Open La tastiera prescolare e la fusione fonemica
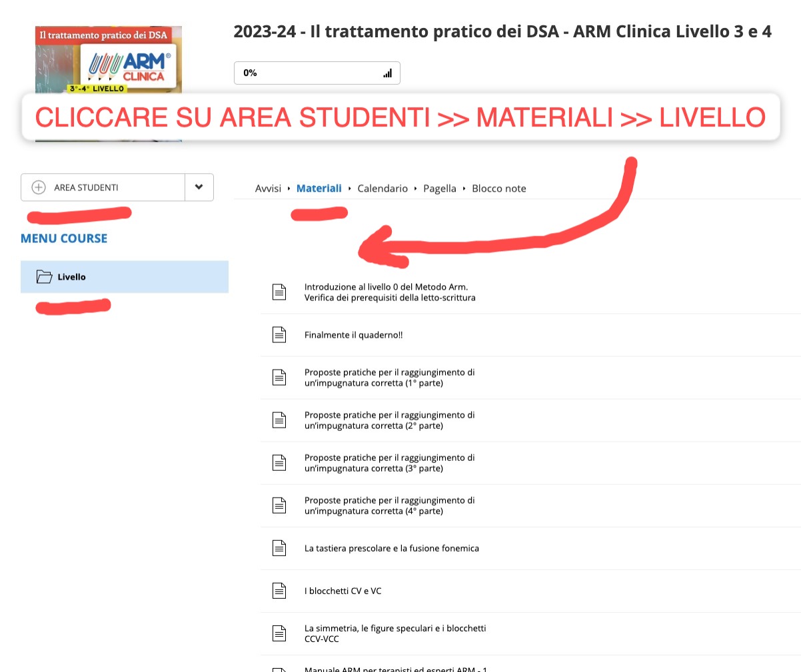The width and height of the screenshot is (801, 672). point(392,548)
